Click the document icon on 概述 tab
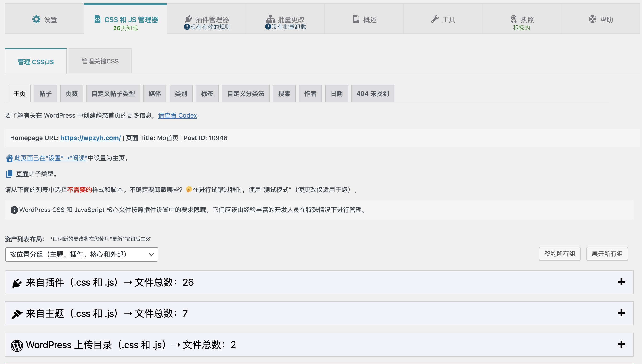Viewport: 642px width, 364px height. tap(356, 19)
